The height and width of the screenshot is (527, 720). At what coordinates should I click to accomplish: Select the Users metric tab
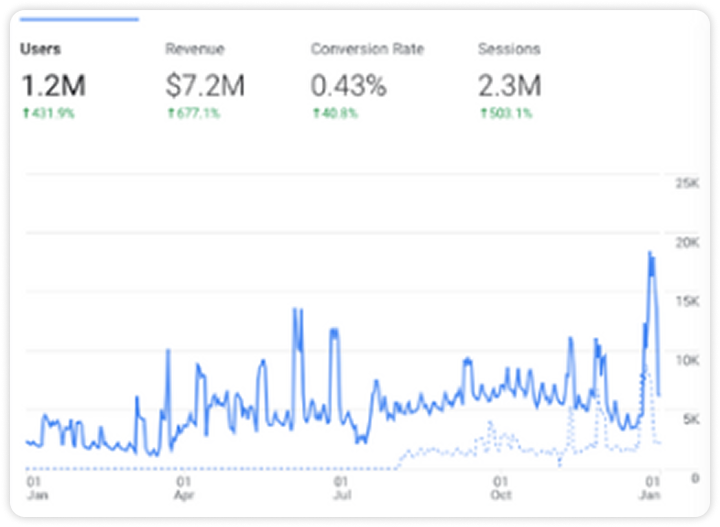pos(40,49)
